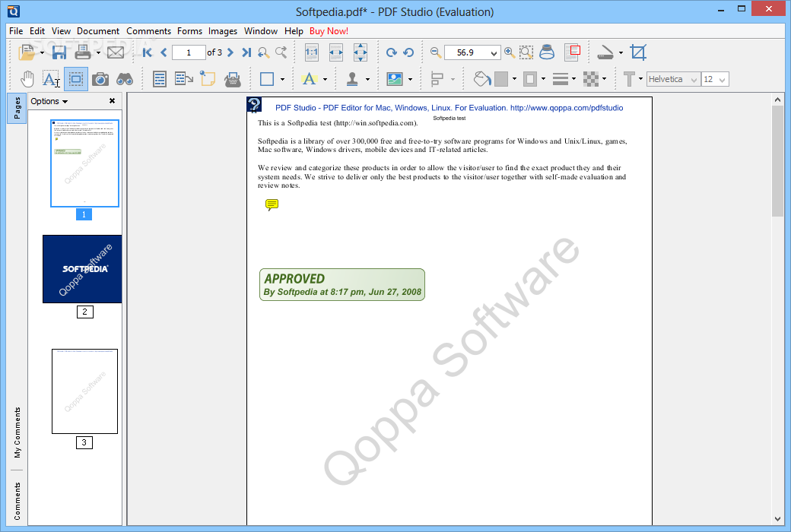Open search with the binoculars icon
The height and width of the screenshot is (532, 791).
click(125, 79)
